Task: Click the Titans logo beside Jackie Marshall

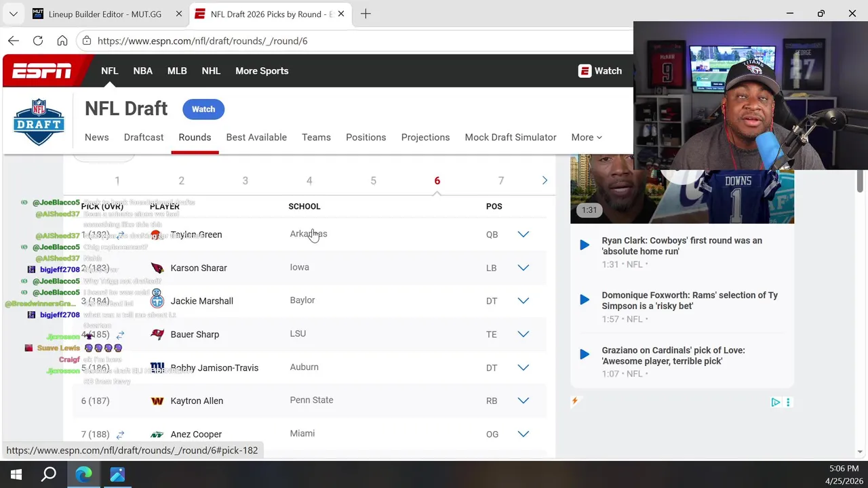Action: 157,299
